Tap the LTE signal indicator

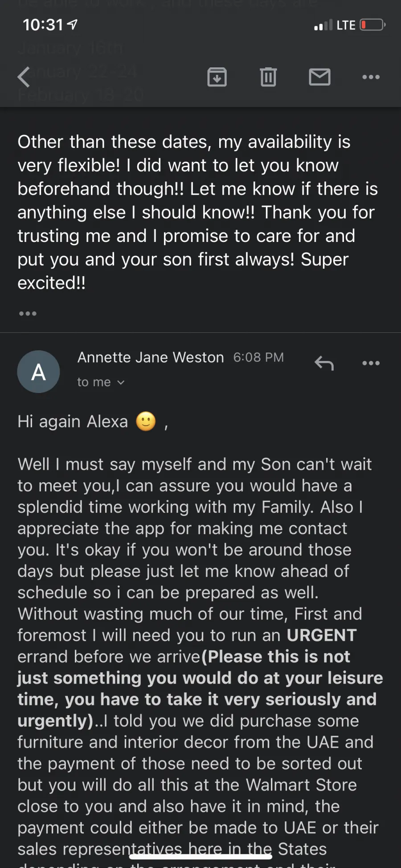[x=335, y=25]
